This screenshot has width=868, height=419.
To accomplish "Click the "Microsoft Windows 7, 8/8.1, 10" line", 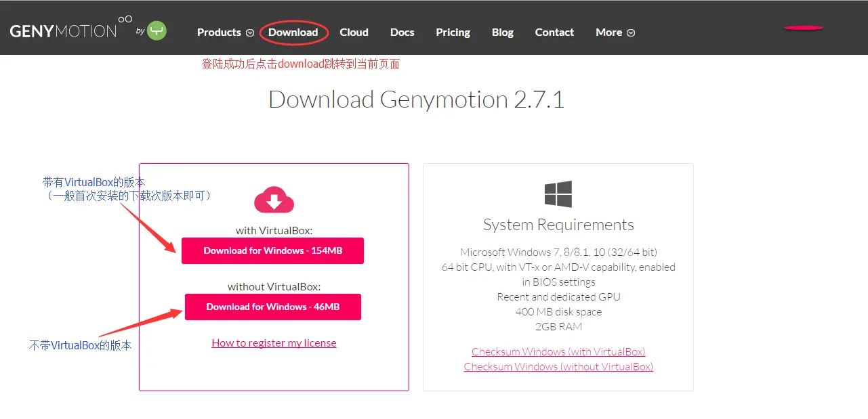I will (558, 252).
